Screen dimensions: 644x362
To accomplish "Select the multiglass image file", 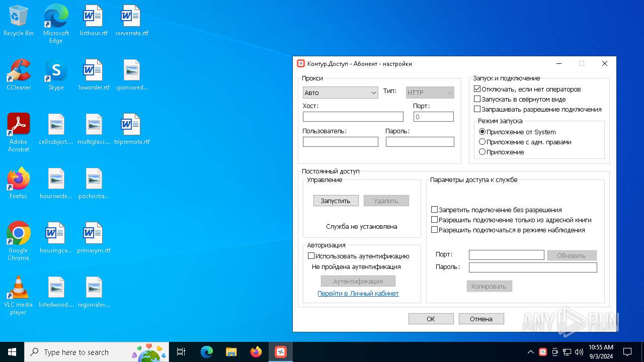I will pyautogui.click(x=94, y=130).
